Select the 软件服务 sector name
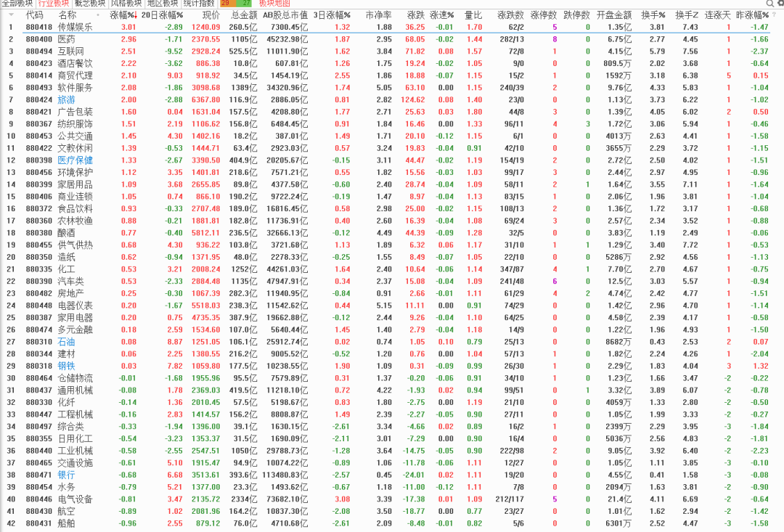Screen dimensions: 784x532 pos(75,88)
